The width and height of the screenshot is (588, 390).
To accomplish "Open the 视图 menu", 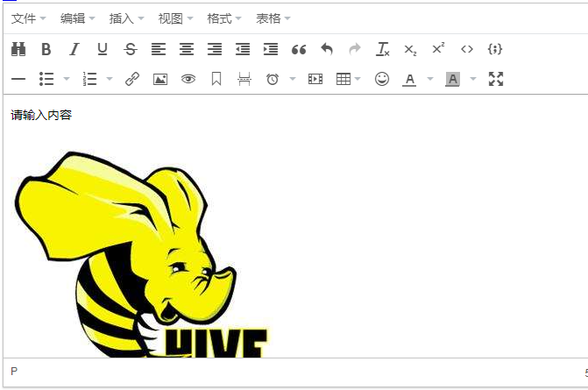I will pyautogui.click(x=175, y=18).
